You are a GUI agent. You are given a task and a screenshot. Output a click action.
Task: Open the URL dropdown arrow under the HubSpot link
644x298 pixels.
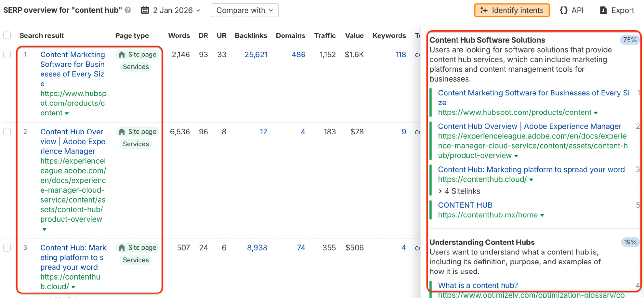(67, 113)
